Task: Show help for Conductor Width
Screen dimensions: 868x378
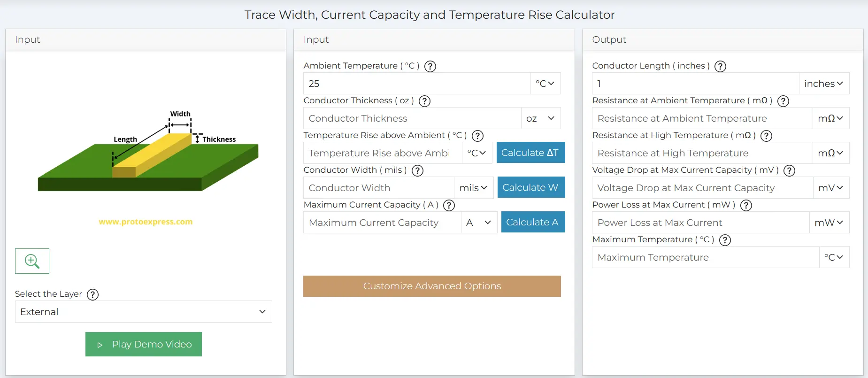Action: [x=417, y=170]
